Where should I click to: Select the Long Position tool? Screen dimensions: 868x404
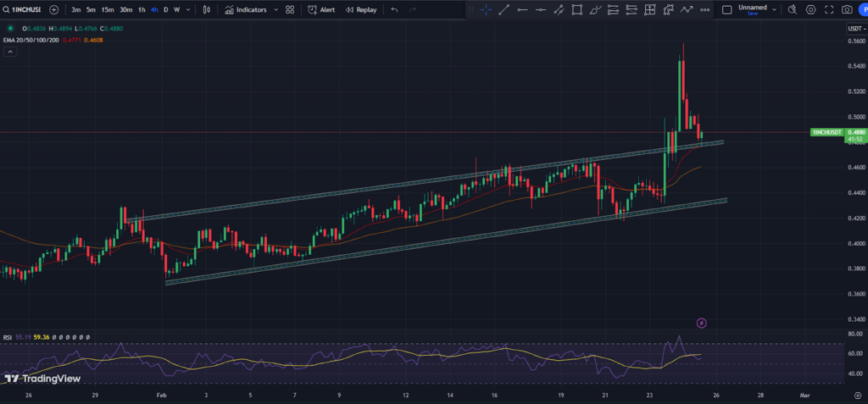point(614,9)
